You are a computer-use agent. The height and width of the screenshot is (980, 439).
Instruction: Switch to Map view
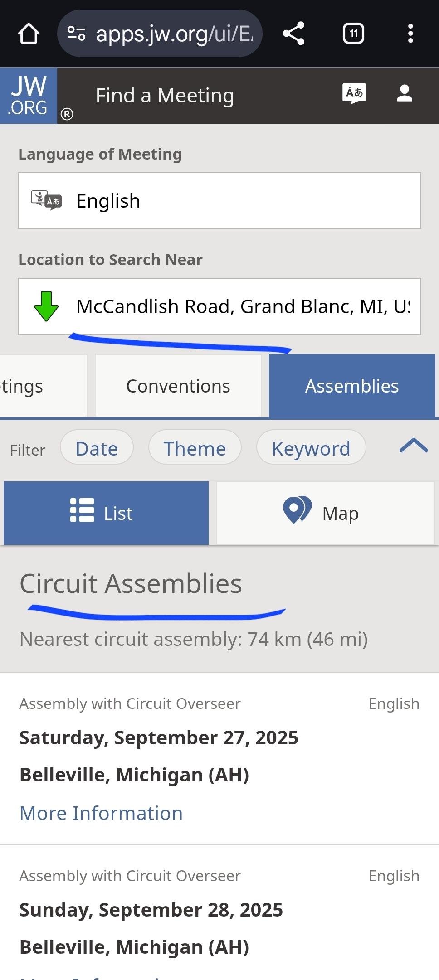(325, 513)
